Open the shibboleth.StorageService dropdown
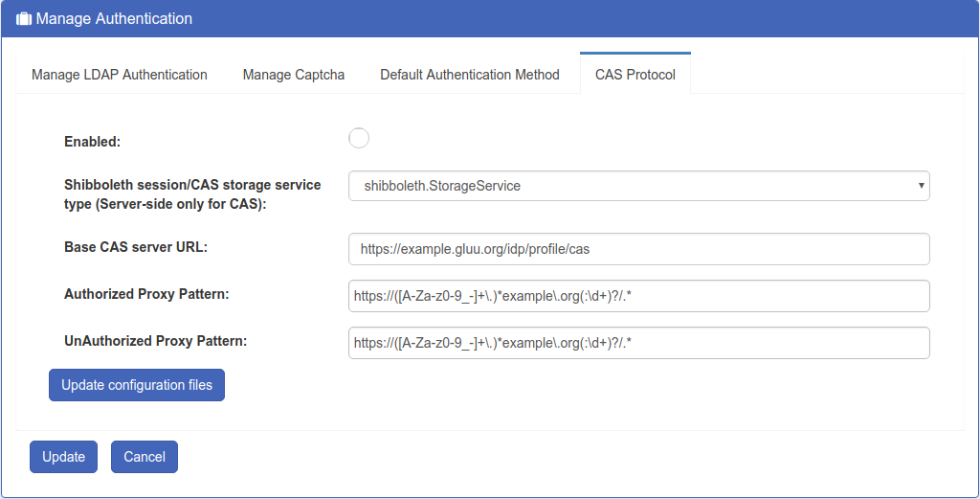Screen dimensions: 980x499 coord(638,186)
